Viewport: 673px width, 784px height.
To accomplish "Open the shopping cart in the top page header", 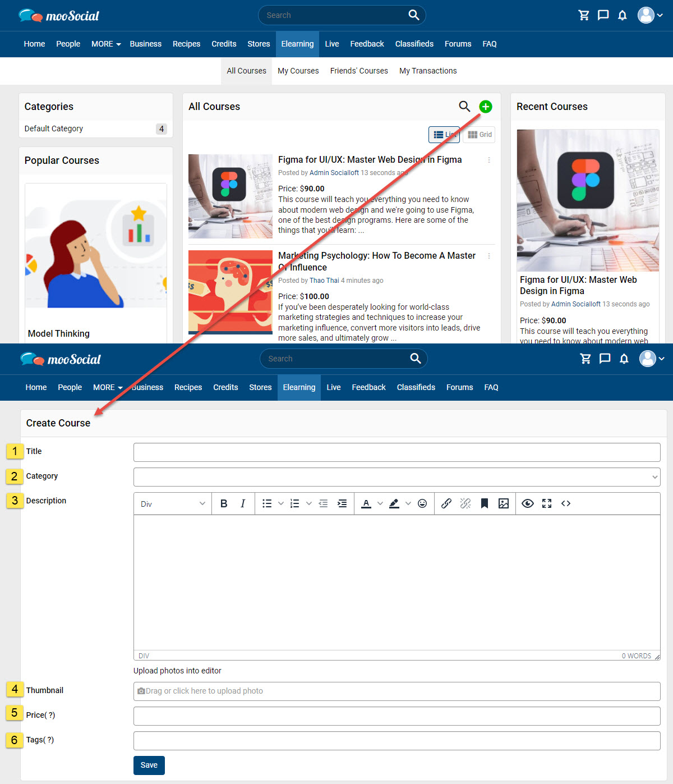I will click(584, 15).
